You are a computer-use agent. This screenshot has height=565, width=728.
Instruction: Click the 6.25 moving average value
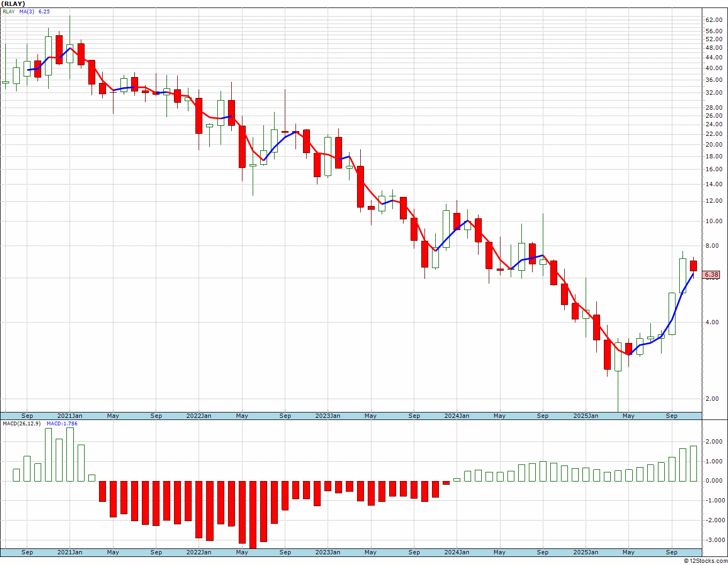pos(44,11)
